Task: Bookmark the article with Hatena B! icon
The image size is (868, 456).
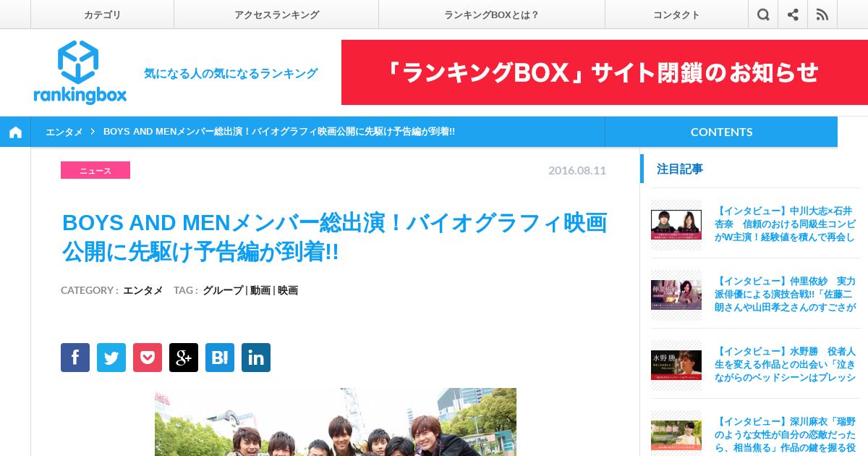Action: (220, 358)
